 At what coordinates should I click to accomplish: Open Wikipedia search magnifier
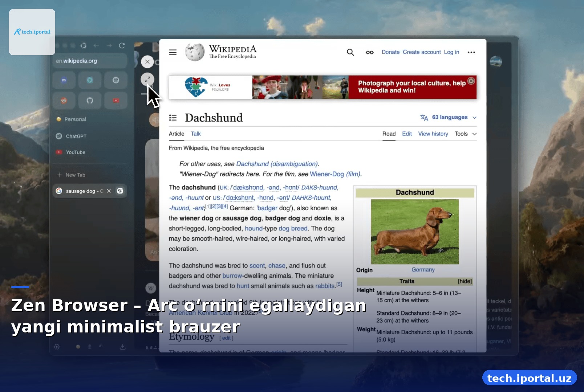[x=350, y=52]
